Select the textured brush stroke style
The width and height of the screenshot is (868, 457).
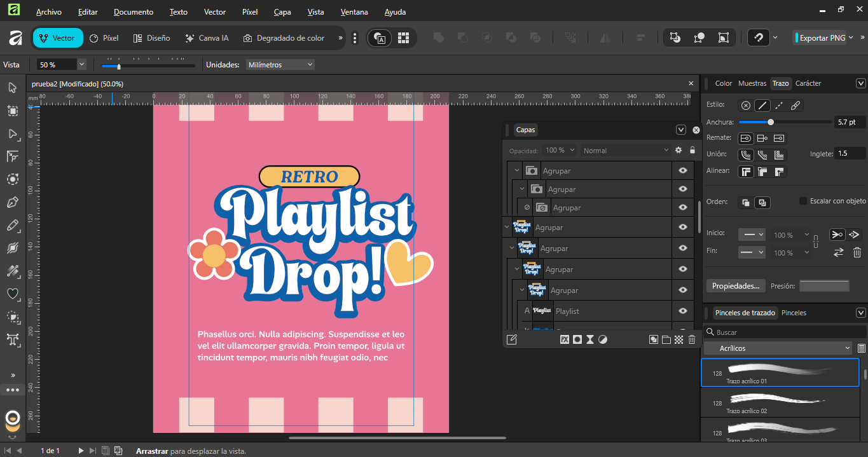point(794,106)
